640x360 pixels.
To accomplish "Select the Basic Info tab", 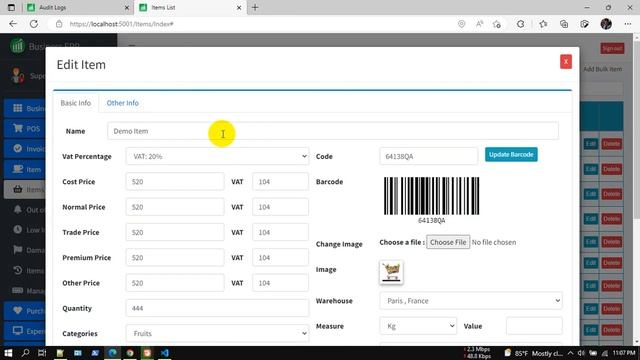I will coord(76,103).
